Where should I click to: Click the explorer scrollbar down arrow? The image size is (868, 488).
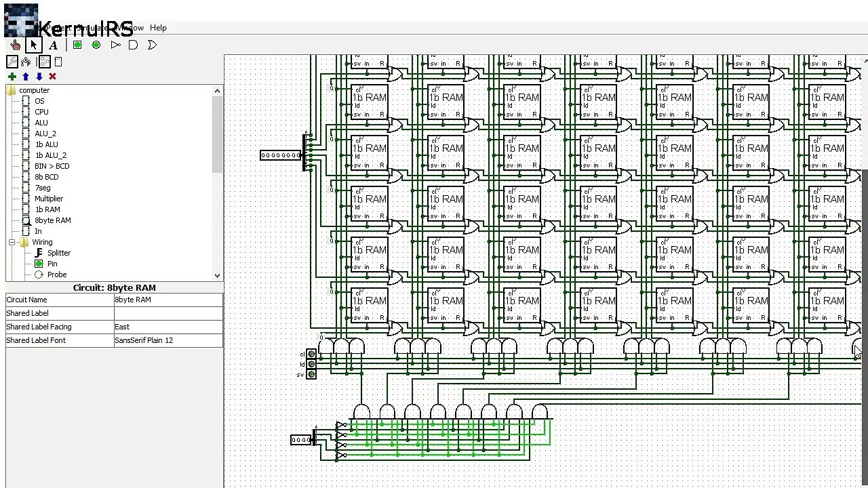tap(217, 275)
